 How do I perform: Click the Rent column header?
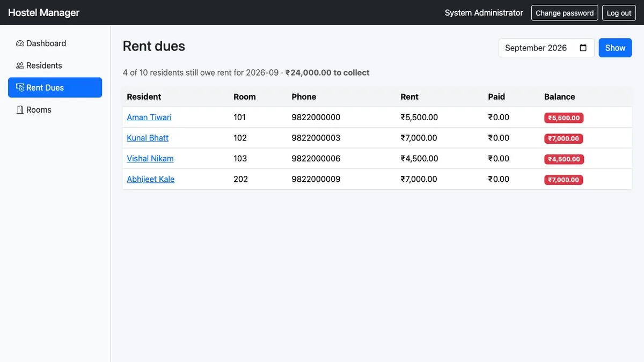pyautogui.click(x=409, y=97)
